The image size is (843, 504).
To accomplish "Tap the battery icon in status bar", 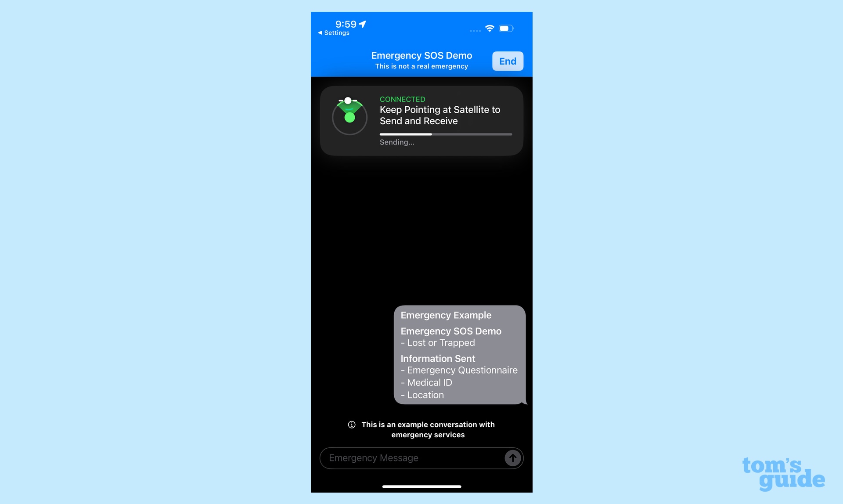I will point(506,28).
